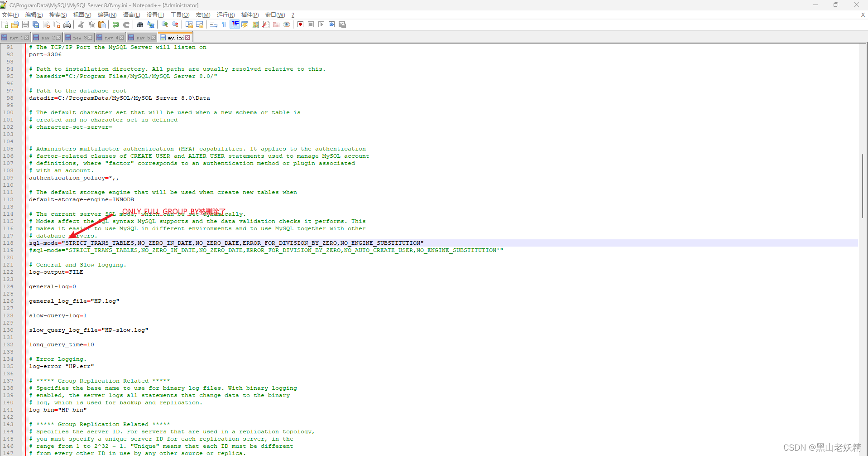Viewport: 868px width, 456px height.
Task: Click the default-storage-engine=INNODB line
Action: (x=82, y=199)
